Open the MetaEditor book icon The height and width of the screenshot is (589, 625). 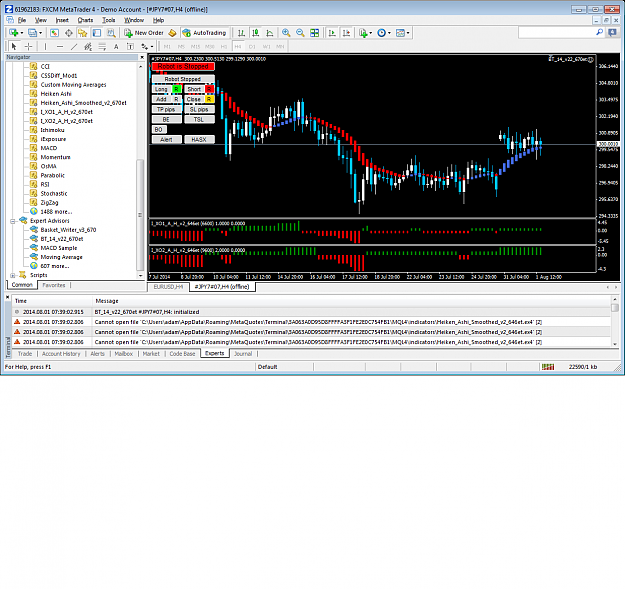tap(172, 33)
